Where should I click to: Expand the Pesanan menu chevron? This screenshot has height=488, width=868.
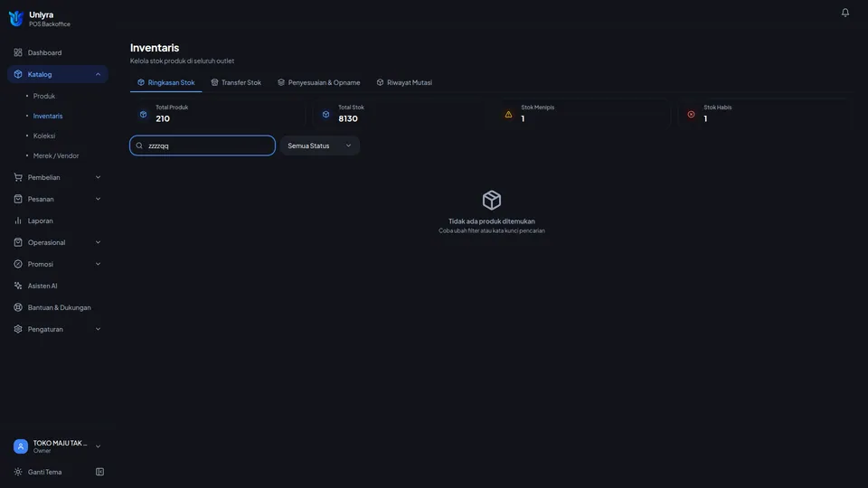98,199
